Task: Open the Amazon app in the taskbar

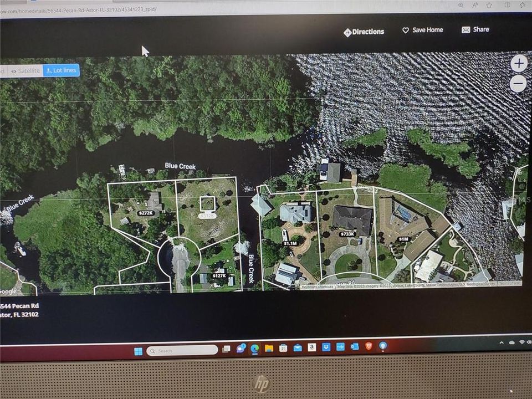Action: [x=311, y=351]
